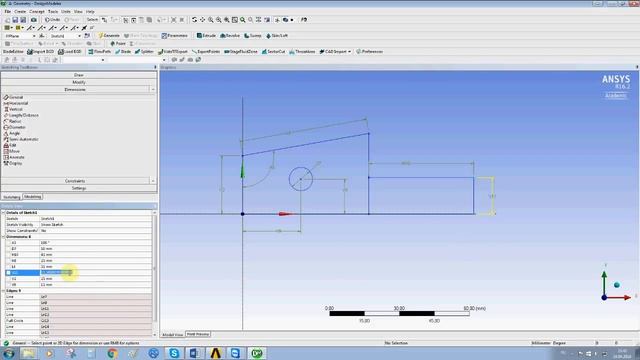Image resolution: width=640 pixels, height=360 pixels.
Task: Open the Create menu
Action: (20, 11)
